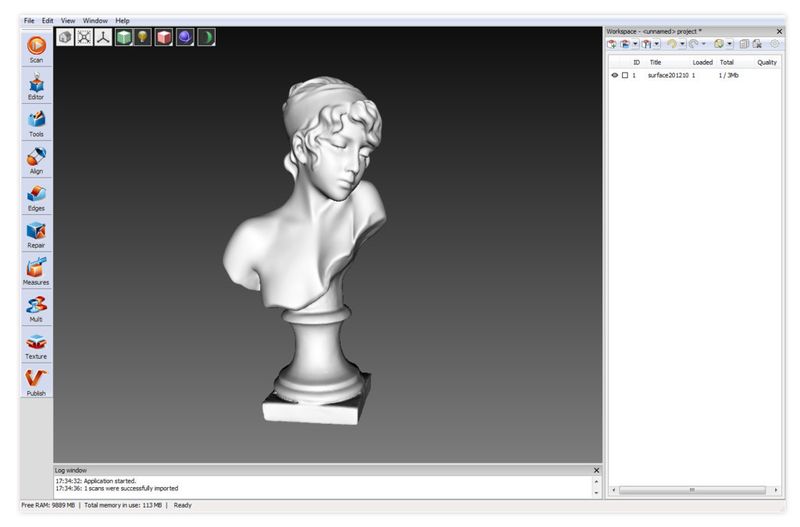This screenshot has height=527, width=800.
Task: Toggle the light bulb lighting icon
Action: 143,37
